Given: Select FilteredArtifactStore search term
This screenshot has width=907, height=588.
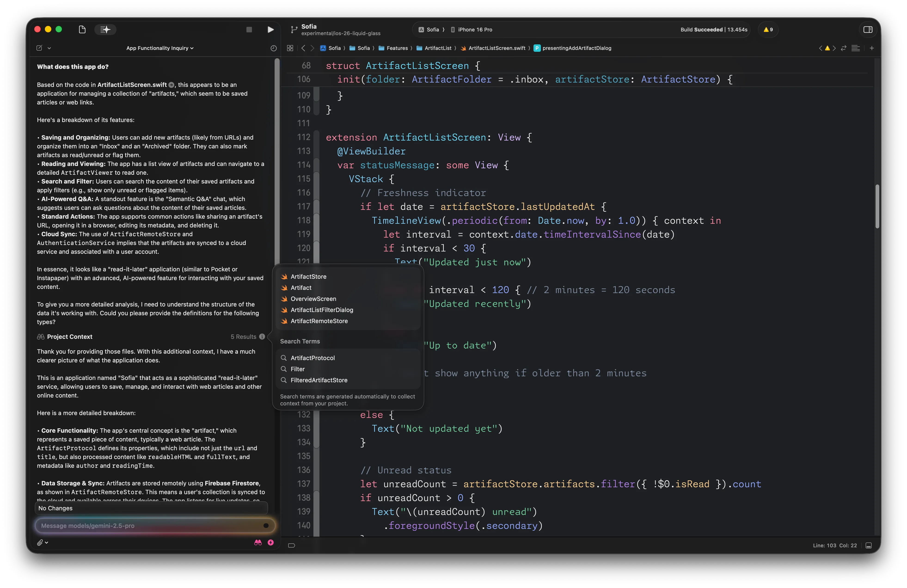Looking at the screenshot, I should pos(319,380).
